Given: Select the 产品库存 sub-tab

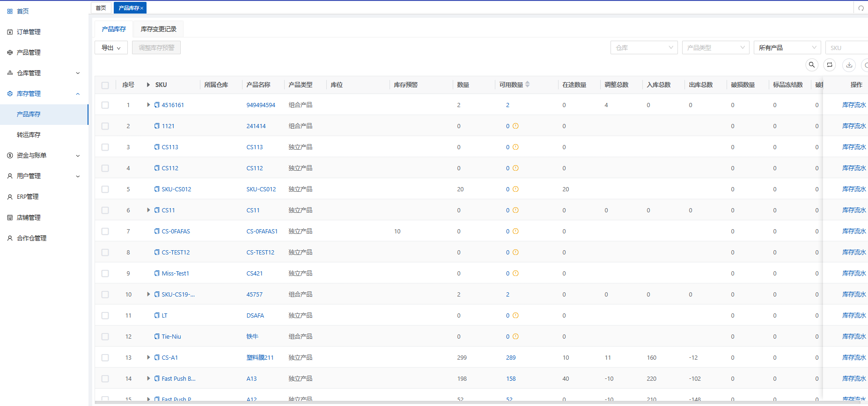Looking at the screenshot, I should 114,29.
